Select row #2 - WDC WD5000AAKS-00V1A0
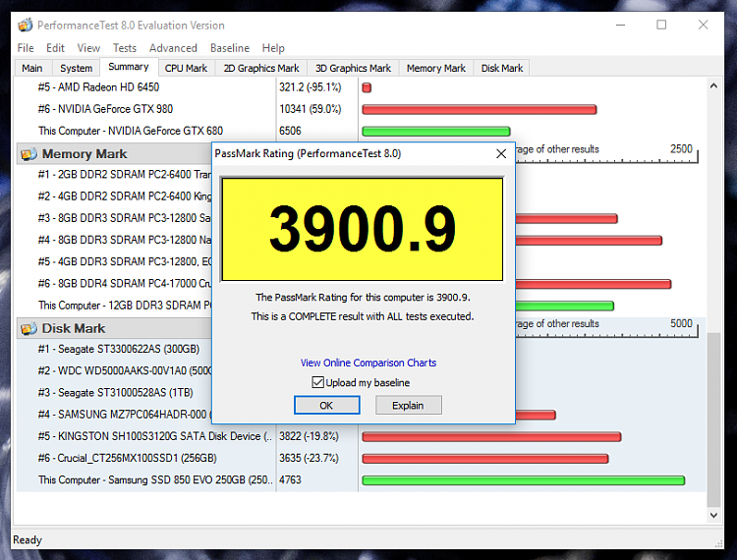Image resolution: width=737 pixels, height=560 pixels. [114, 370]
